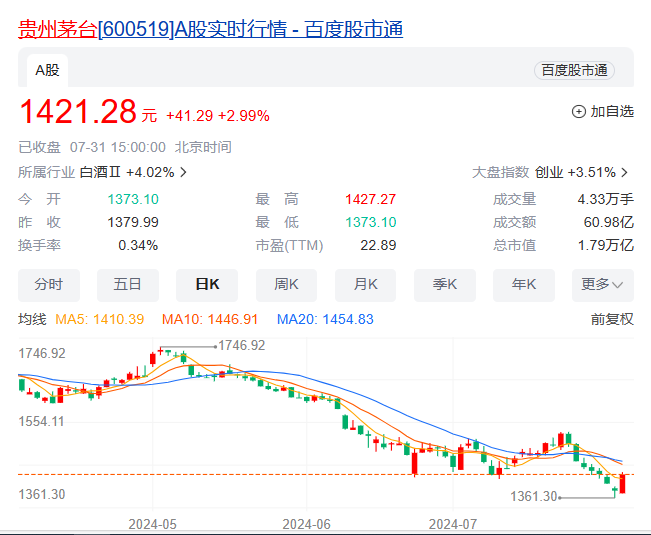Click the 1421.28 current price

78,112
